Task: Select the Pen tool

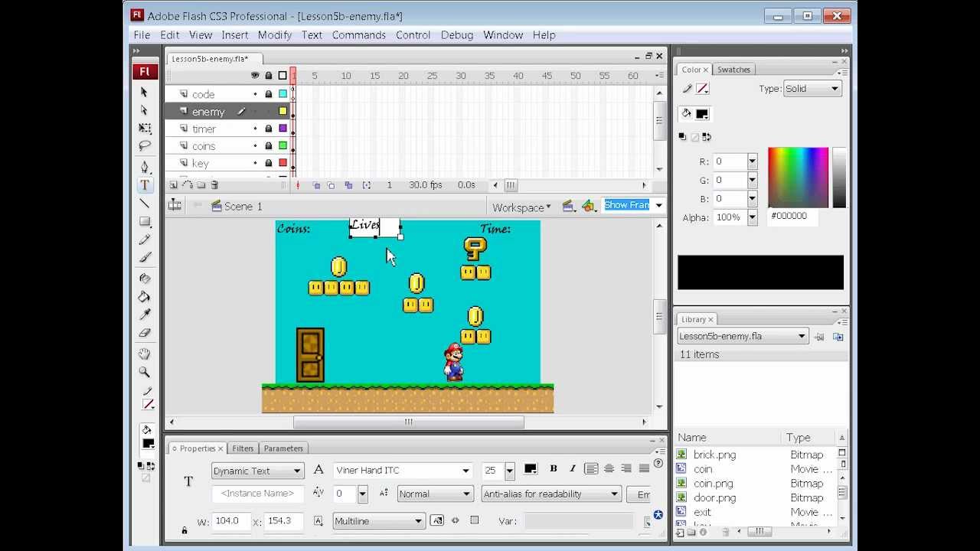Action: pos(144,167)
